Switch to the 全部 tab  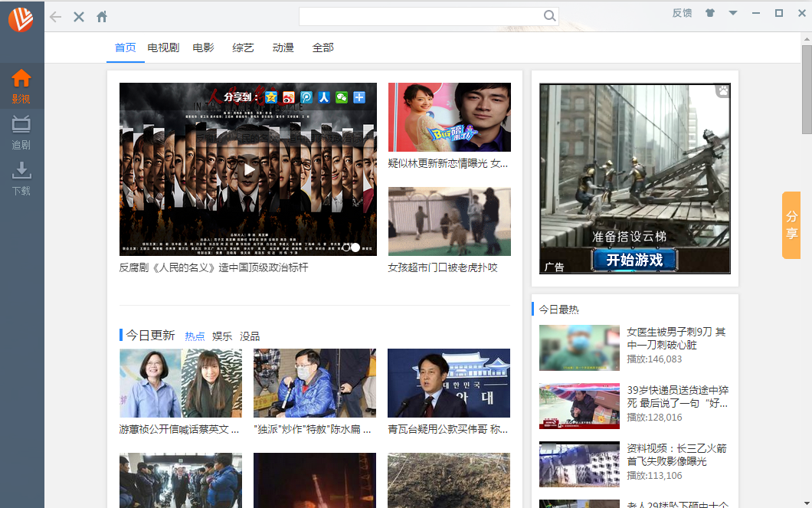(323, 48)
